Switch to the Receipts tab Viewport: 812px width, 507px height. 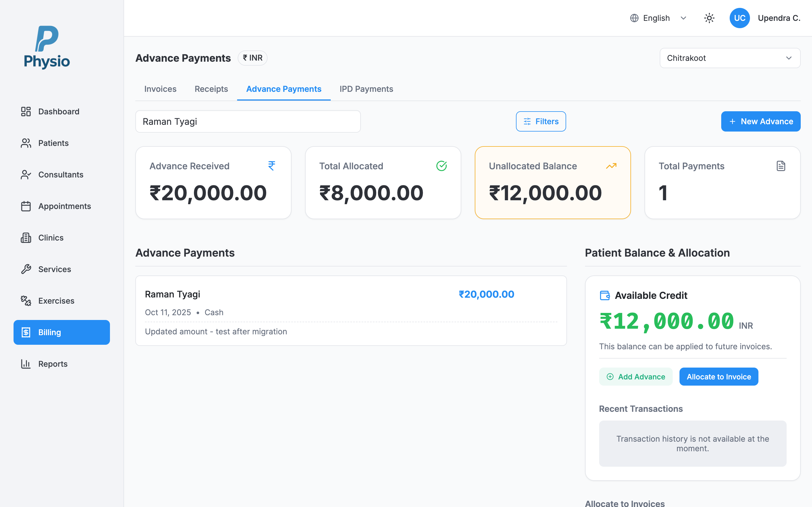coord(211,89)
